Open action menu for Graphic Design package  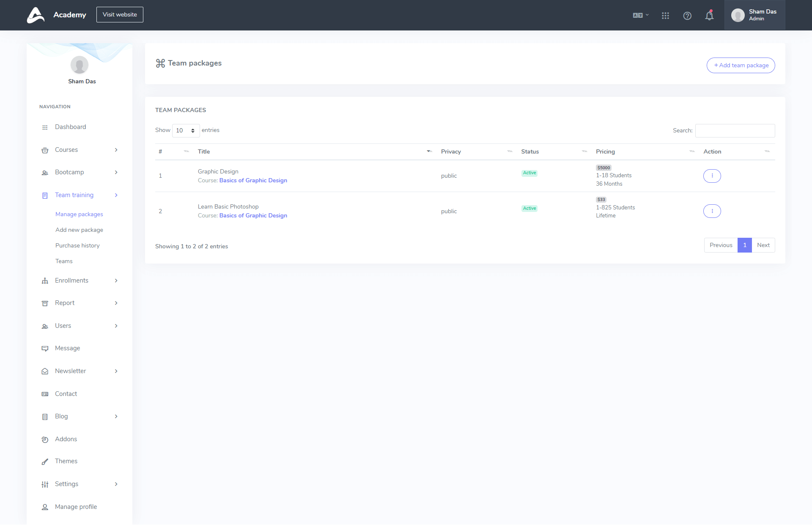coord(712,176)
